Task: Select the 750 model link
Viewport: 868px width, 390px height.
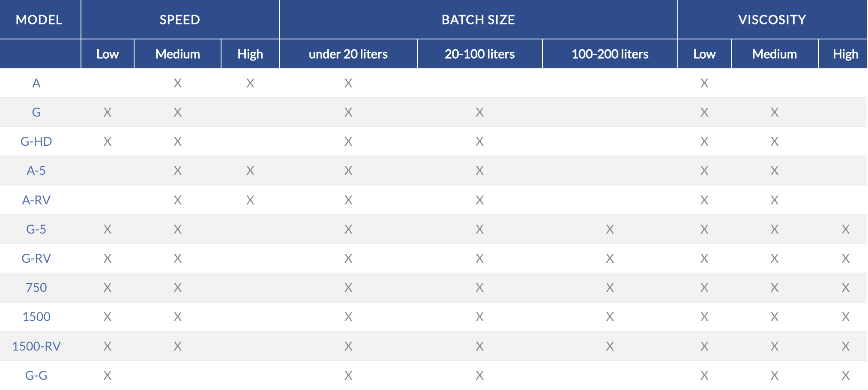Action: [36, 288]
